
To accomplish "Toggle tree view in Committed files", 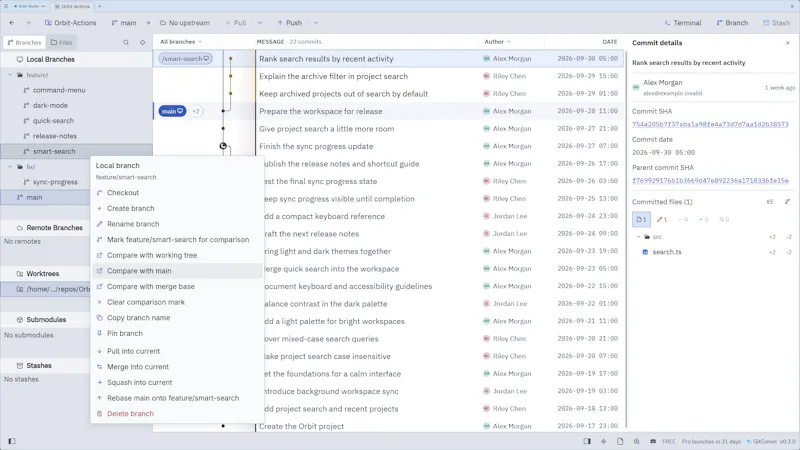I will tap(770, 202).
